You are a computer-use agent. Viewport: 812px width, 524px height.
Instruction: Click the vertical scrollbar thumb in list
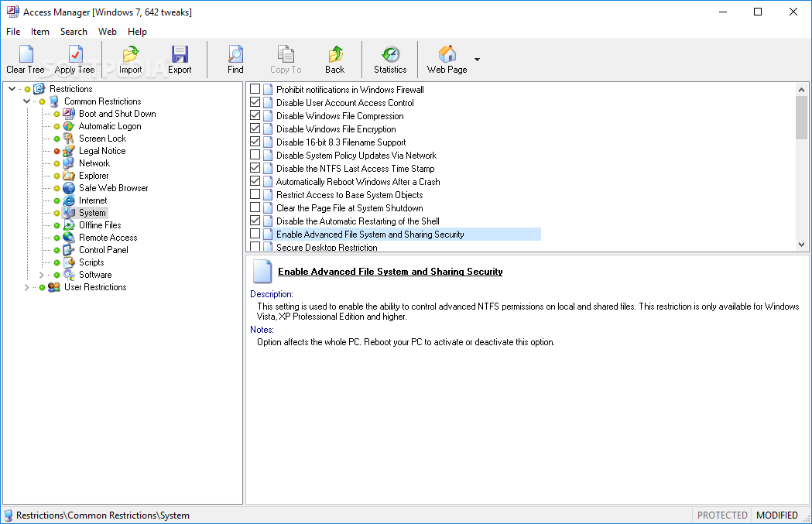pyautogui.click(x=802, y=118)
